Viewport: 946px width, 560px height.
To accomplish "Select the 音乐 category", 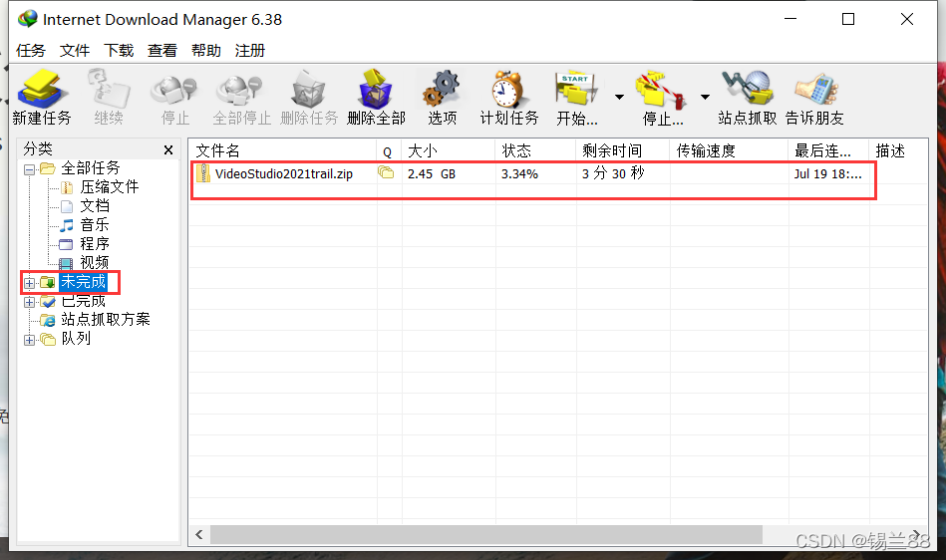I will pos(95,225).
